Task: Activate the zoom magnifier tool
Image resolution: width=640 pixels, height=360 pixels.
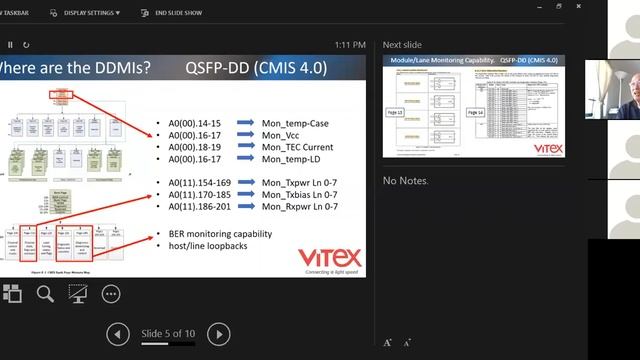Action: point(45,293)
